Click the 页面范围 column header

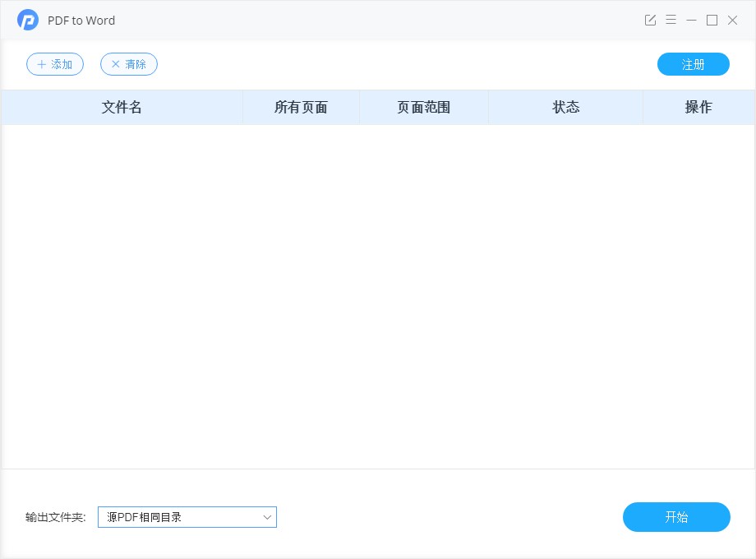(423, 107)
